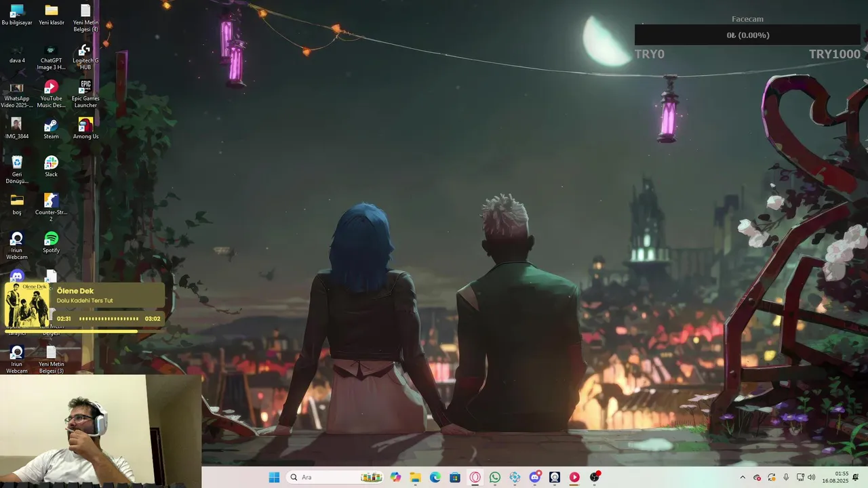Viewport: 868px width, 488px height.
Task: Click the microphone tray icon
Action: coord(786,477)
